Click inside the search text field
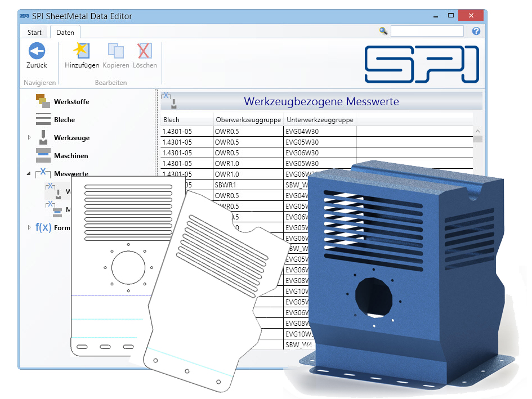 [427, 31]
